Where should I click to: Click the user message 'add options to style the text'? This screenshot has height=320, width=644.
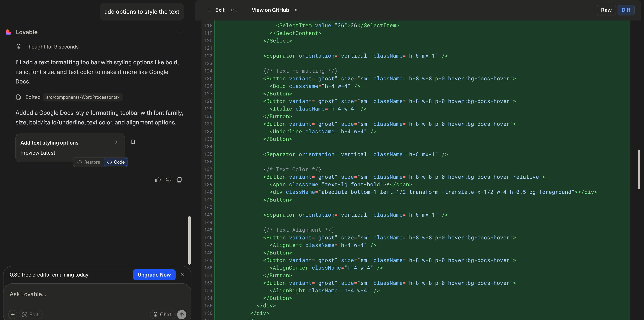[142, 12]
